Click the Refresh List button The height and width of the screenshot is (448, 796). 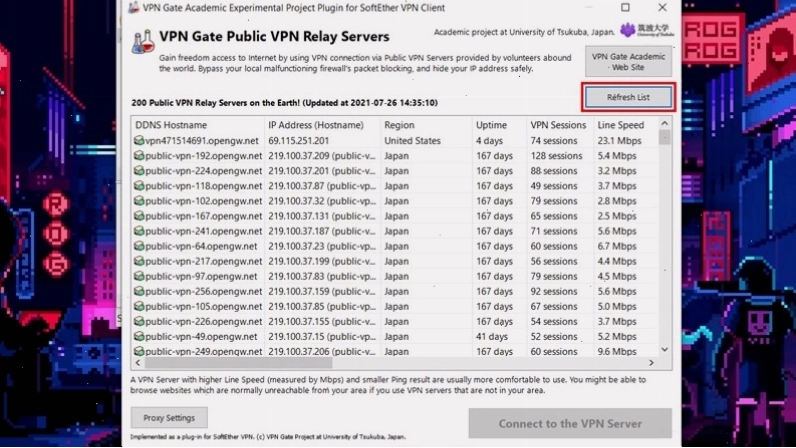click(x=628, y=97)
